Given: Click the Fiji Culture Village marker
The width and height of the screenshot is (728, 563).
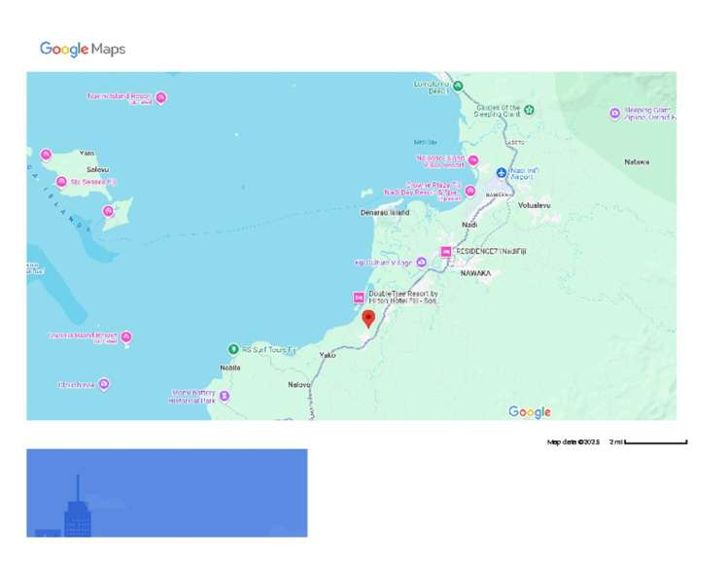Looking at the screenshot, I should [421, 263].
